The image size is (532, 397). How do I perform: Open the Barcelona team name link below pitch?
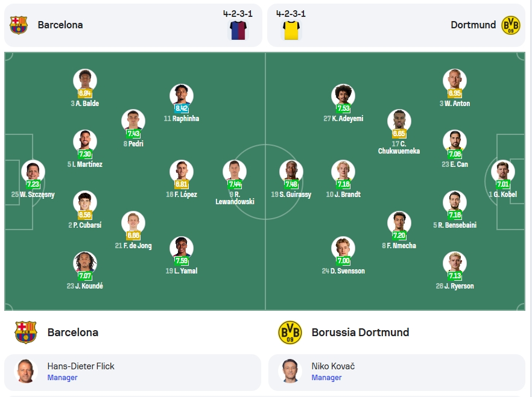coord(73,333)
